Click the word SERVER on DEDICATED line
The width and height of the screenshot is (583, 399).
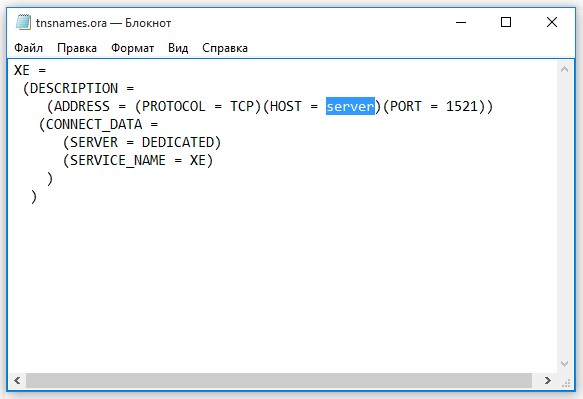pyautogui.click(x=94, y=142)
